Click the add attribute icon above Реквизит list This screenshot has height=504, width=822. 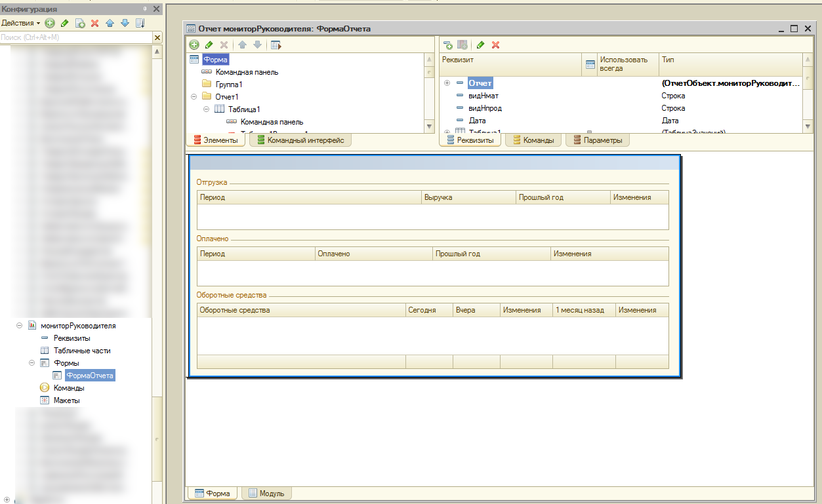click(x=448, y=45)
